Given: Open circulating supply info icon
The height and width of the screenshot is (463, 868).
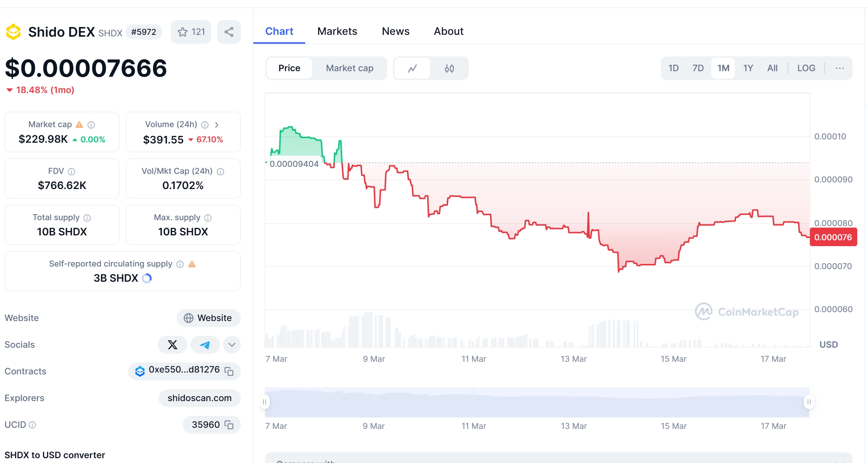Looking at the screenshot, I should 180,264.
